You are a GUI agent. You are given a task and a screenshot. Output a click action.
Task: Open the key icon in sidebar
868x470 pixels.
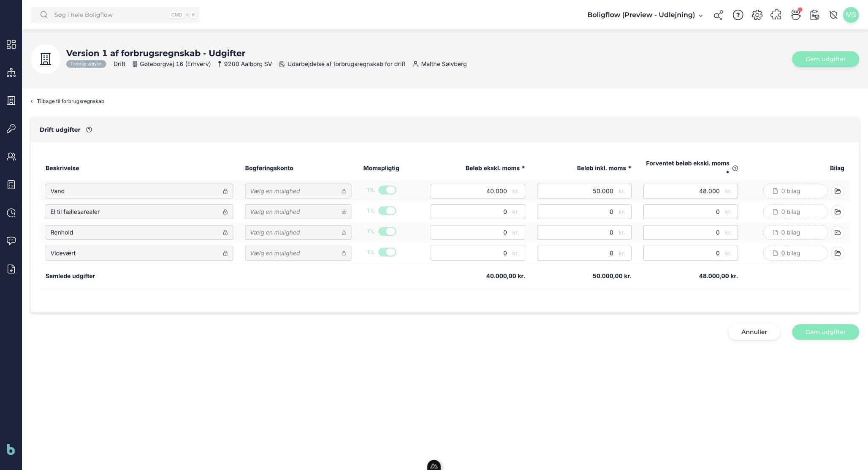(11, 128)
